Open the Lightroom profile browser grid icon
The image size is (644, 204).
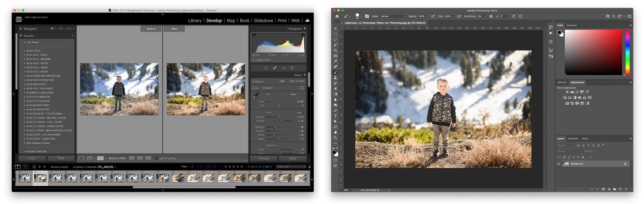[301, 88]
